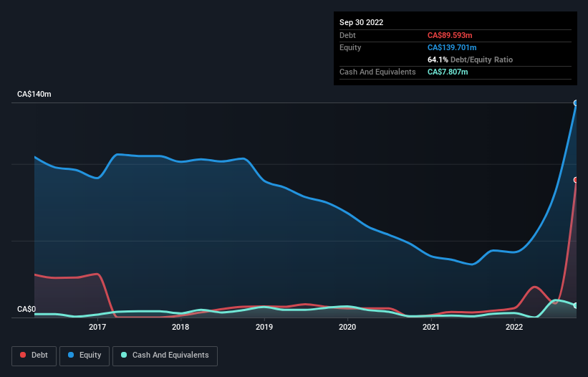Click the CA$7.807m cash value
This screenshot has height=377, width=588.
(x=448, y=72)
